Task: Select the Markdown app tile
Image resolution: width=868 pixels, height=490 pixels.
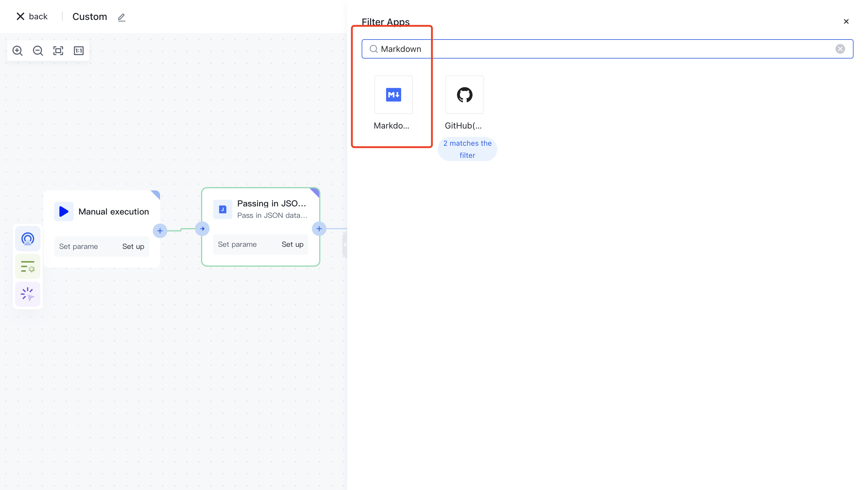Action: [393, 95]
